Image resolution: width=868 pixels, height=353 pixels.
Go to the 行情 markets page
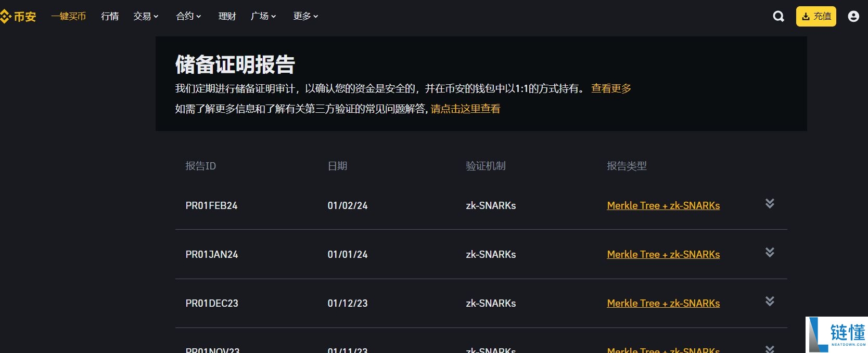pyautogui.click(x=110, y=17)
